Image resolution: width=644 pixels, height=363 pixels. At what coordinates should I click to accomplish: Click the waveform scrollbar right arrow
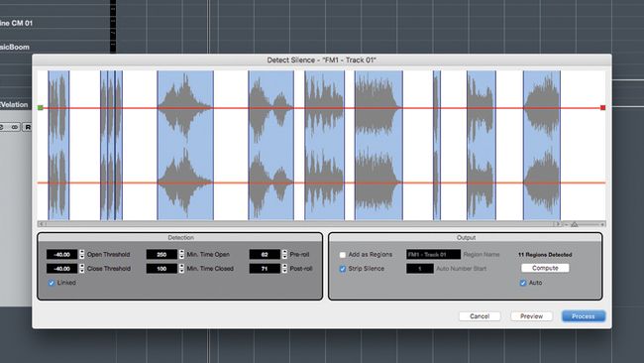(558, 224)
